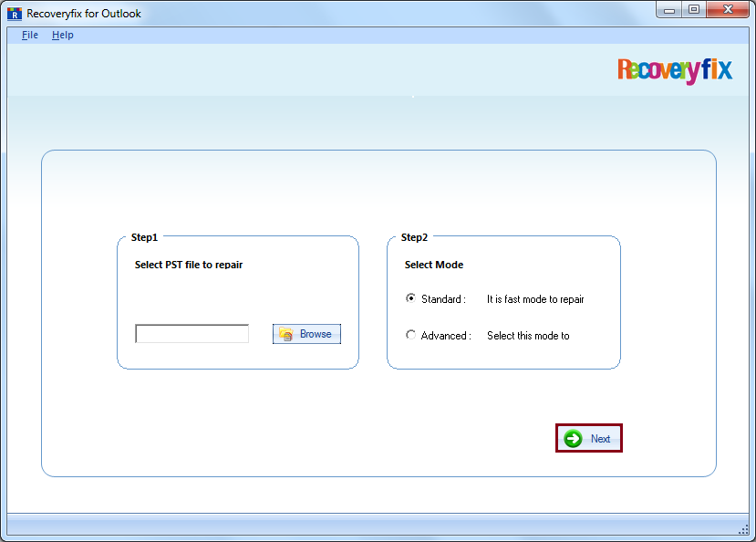Click the Recoveryfix logo

coord(675,70)
